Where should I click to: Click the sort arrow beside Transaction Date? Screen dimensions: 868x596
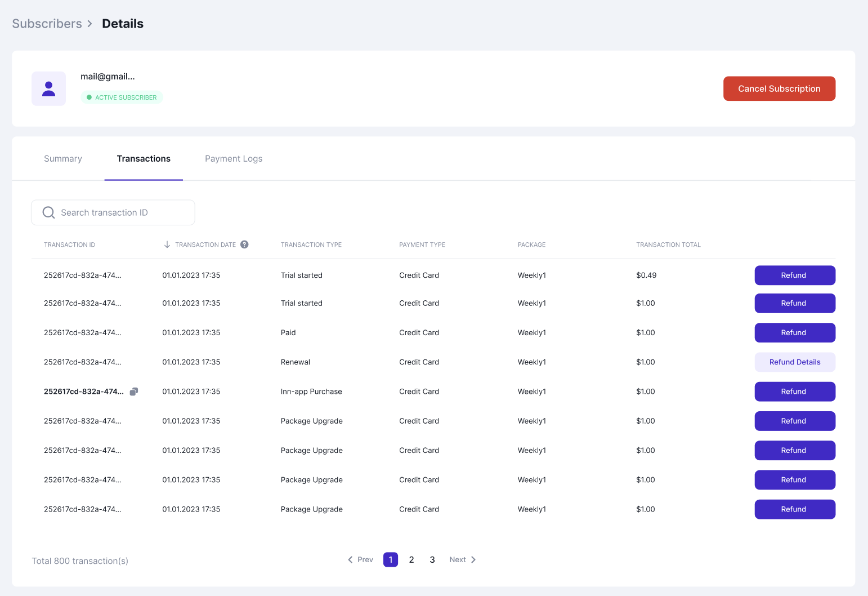point(167,244)
